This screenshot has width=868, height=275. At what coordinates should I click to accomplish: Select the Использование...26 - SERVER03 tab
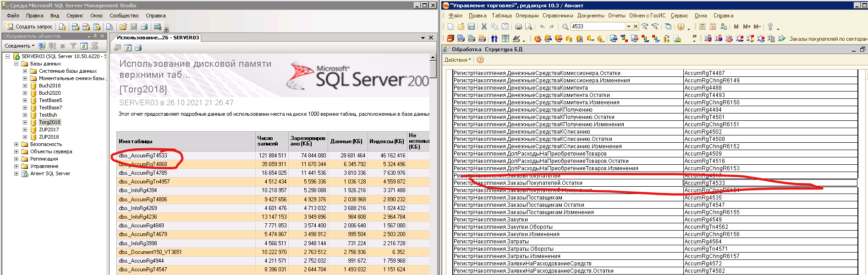coord(158,38)
